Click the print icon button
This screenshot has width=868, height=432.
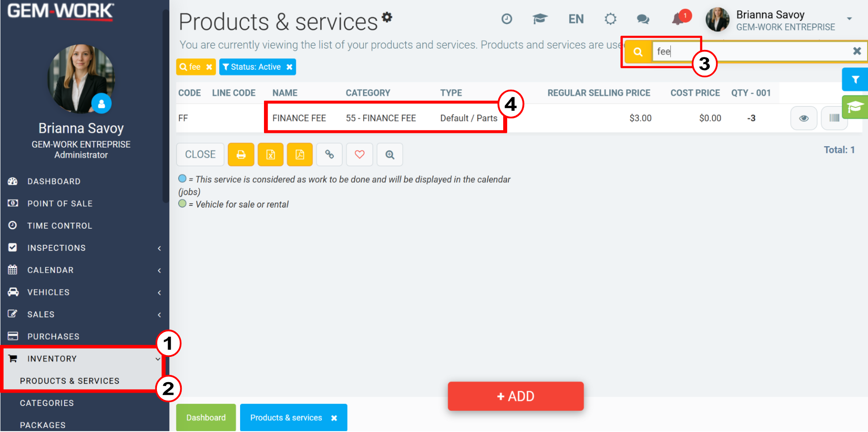point(241,155)
